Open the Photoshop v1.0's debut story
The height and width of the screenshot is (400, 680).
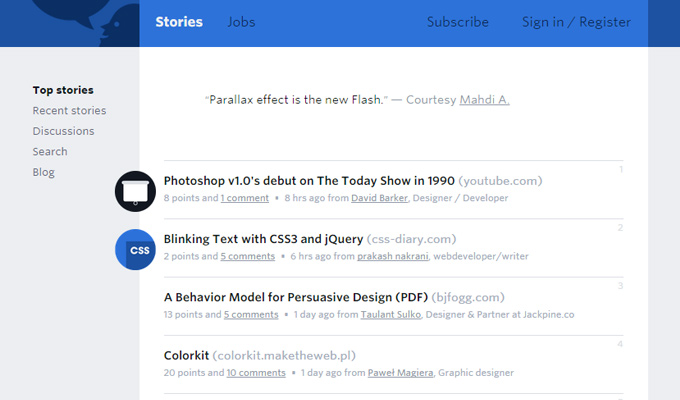[309, 180]
